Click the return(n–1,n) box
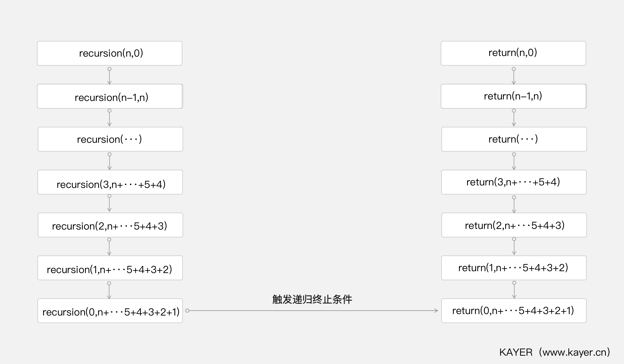Viewport: 624px width, 364px height. [513, 96]
